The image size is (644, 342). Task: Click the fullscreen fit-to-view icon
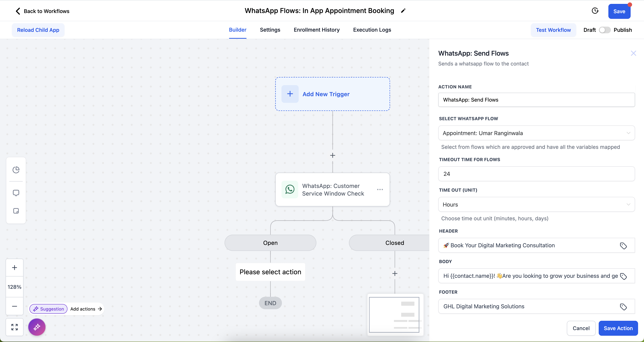[x=15, y=327]
